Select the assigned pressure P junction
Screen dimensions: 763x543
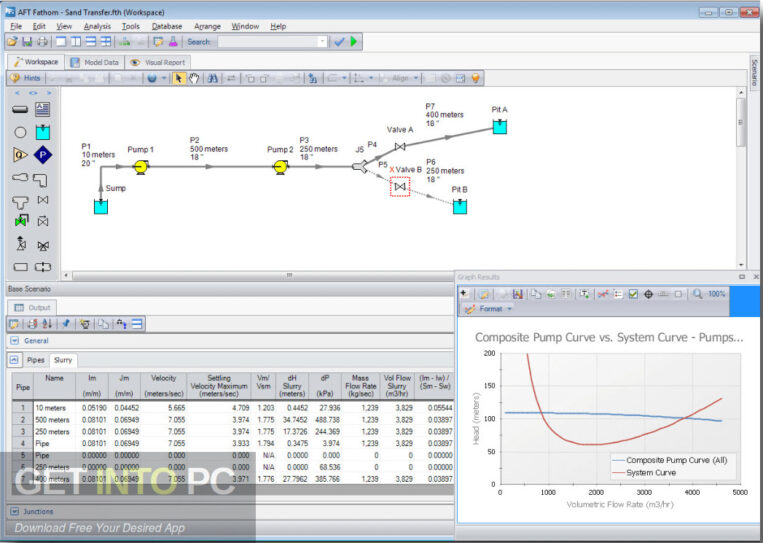43,155
